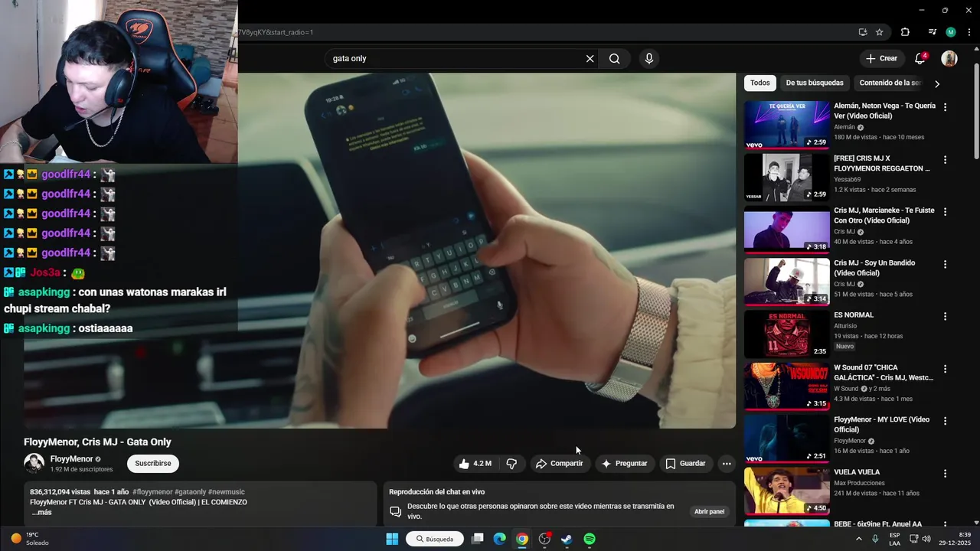Image resolution: width=980 pixels, height=551 pixels.
Task: Like the video (4.2 M)
Action: click(475, 464)
